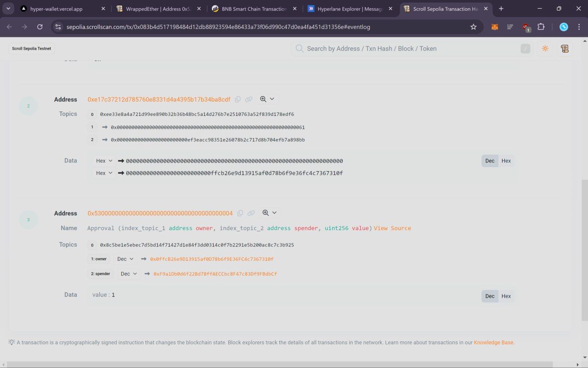Open address 0xe17c37212d785760e8331d4a4395b17b34ba8cdf
The width and height of the screenshot is (588, 368).
(159, 99)
